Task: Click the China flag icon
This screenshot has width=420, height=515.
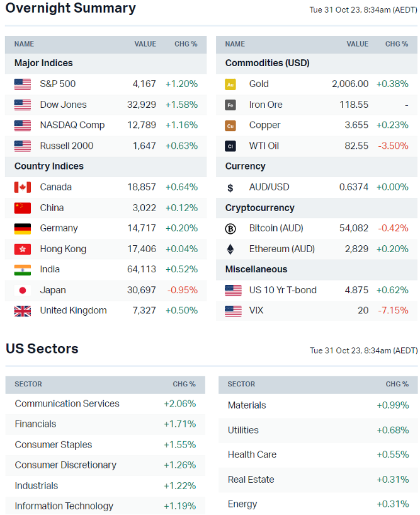Action: point(23,208)
